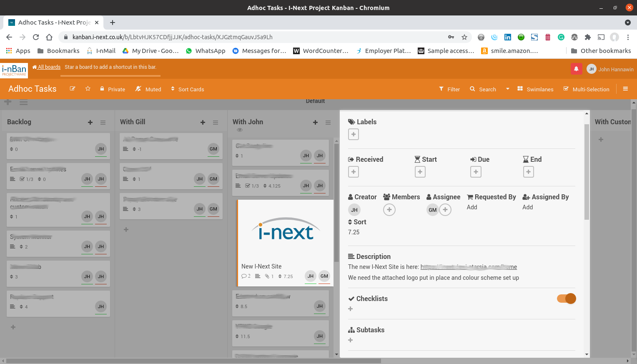This screenshot has height=364, width=637.
Task: Click card detail panel scrollbar
Action: click(587, 171)
